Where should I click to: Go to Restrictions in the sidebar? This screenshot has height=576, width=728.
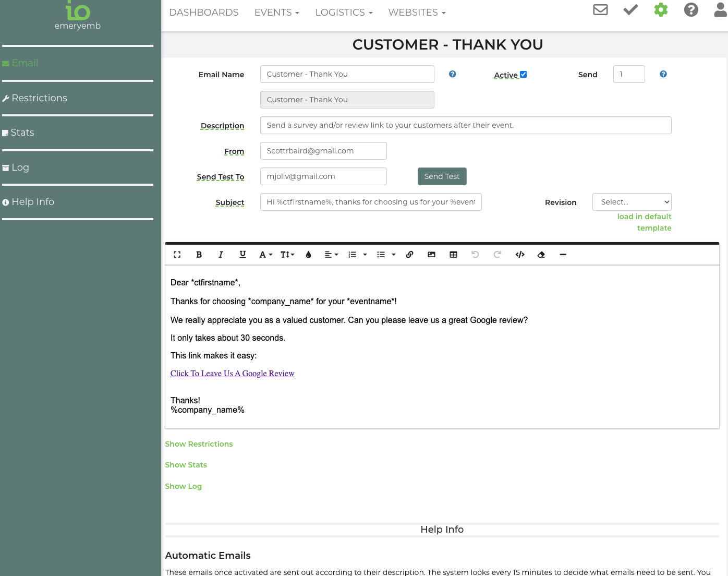(39, 98)
